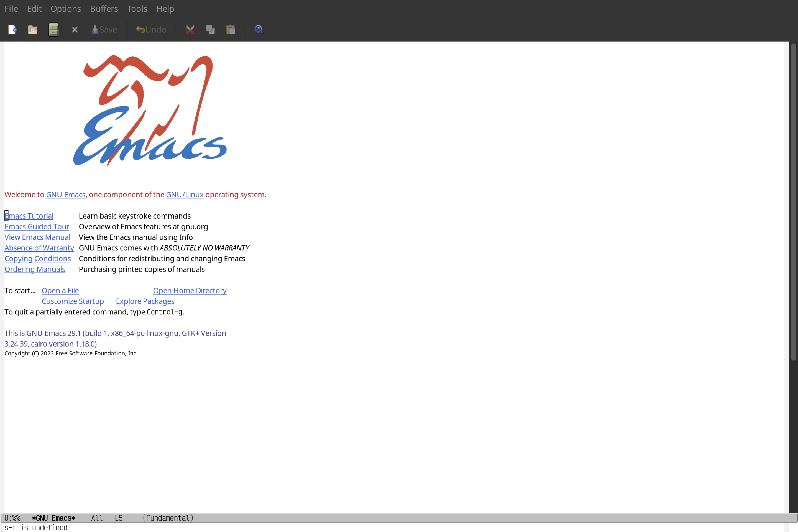This screenshot has width=798, height=532.
Task: Click the New File icon in toolbar
Action: (11, 29)
